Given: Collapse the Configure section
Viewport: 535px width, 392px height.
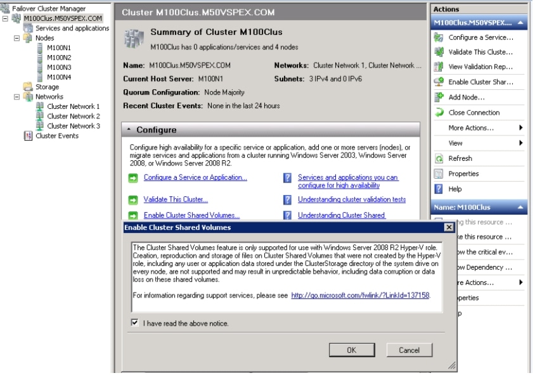Looking at the screenshot, I should coord(129,130).
